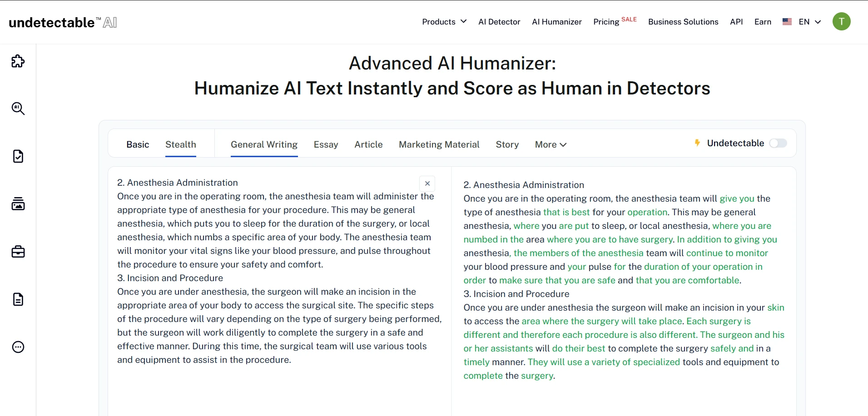Expand the Products dropdown menu
Image resolution: width=868 pixels, height=416 pixels.
pyautogui.click(x=444, y=22)
